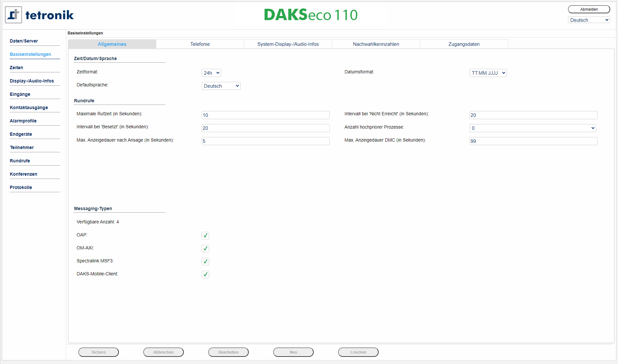This screenshot has width=618, height=364.
Task: Click Intervall bei 'Nicht Erreicht' field
Action: click(534, 115)
